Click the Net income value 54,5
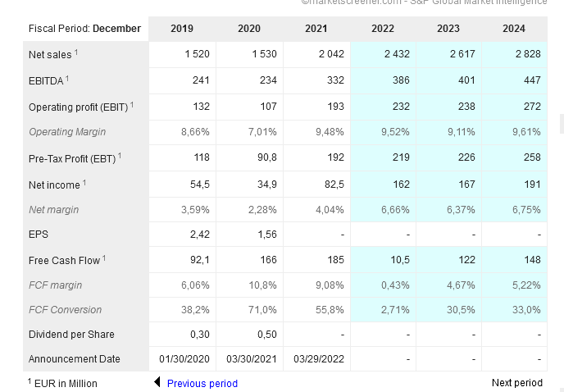This screenshot has height=392, width=564. [200, 185]
